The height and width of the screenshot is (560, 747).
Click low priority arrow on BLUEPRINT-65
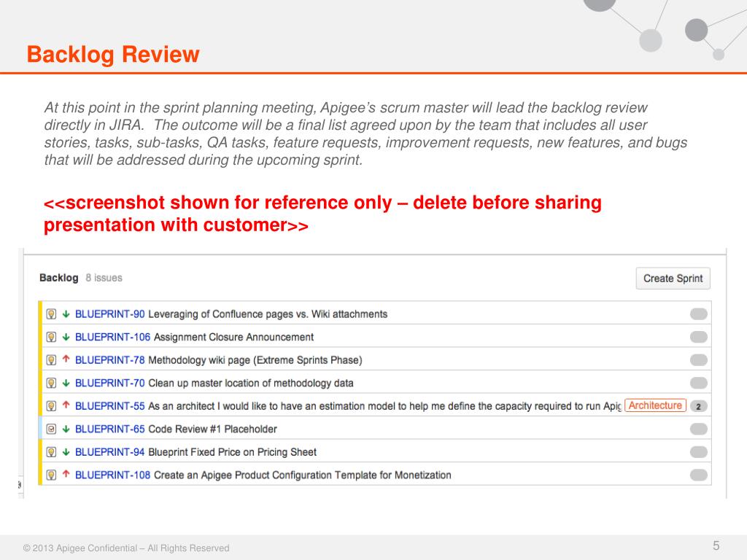66,429
